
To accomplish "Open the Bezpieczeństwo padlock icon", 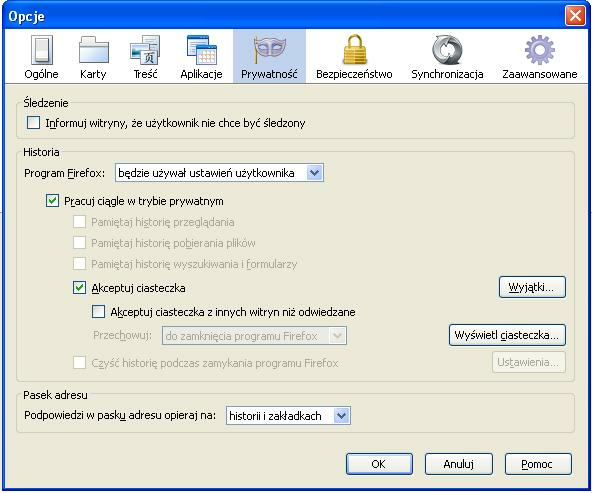I will coord(354,50).
